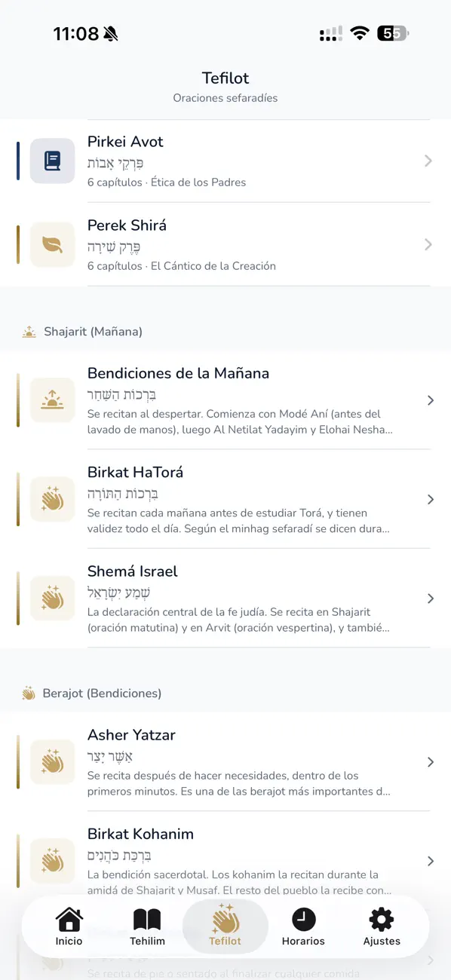Tap the sunrise icon for Bendiciones de la Mañana
451x980 pixels.
[x=51, y=400]
